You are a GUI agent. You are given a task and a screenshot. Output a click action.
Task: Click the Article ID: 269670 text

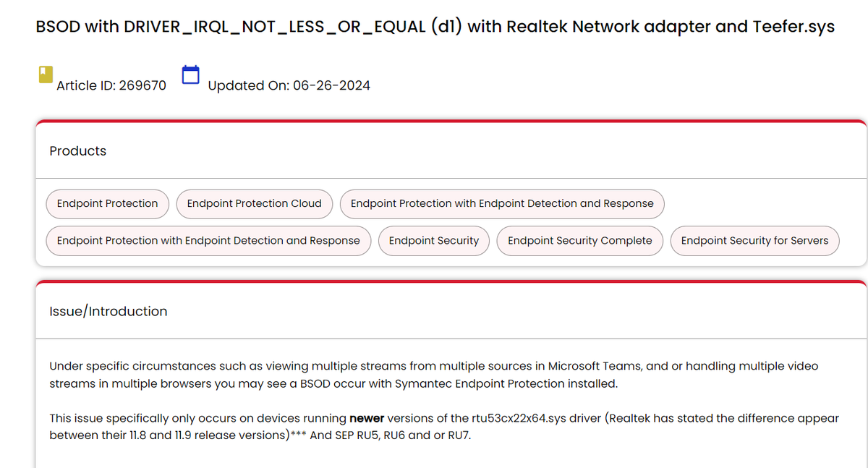(111, 85)
